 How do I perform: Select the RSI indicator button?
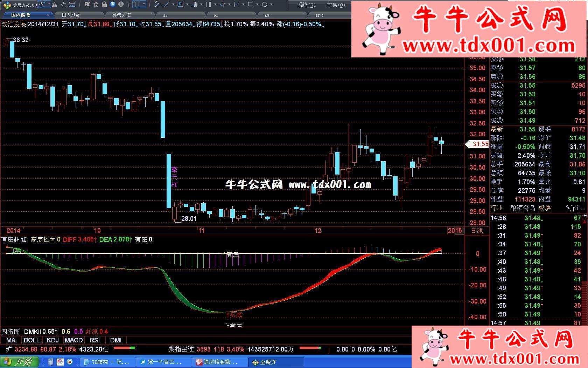tap(94, 340)
